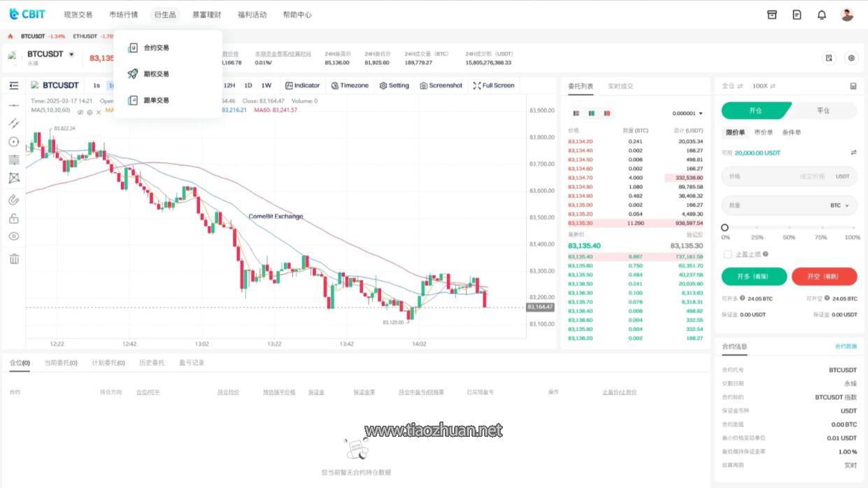Screen dimensions: 868x488
Task: Toggle the lock drawings icon
Action: (x=14, y=218)
